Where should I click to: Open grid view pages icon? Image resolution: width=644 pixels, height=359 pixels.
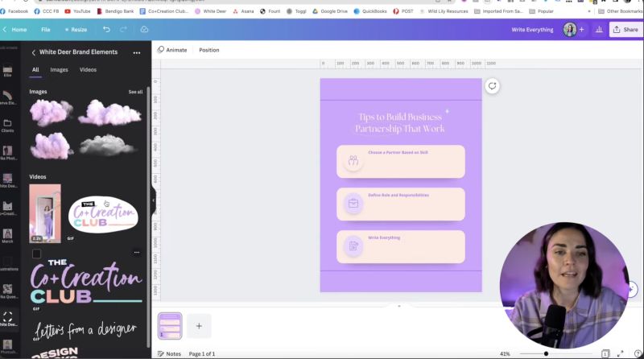605,353
